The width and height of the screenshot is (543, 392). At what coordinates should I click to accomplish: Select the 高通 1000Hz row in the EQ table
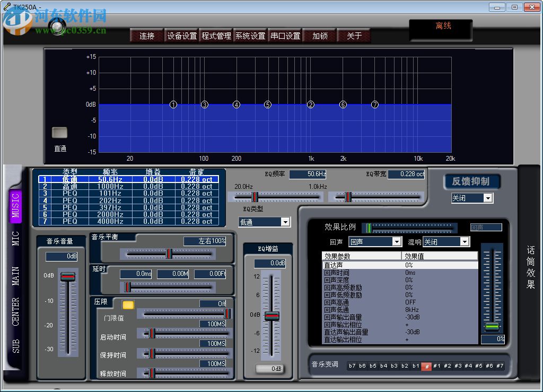pos(127,187)
